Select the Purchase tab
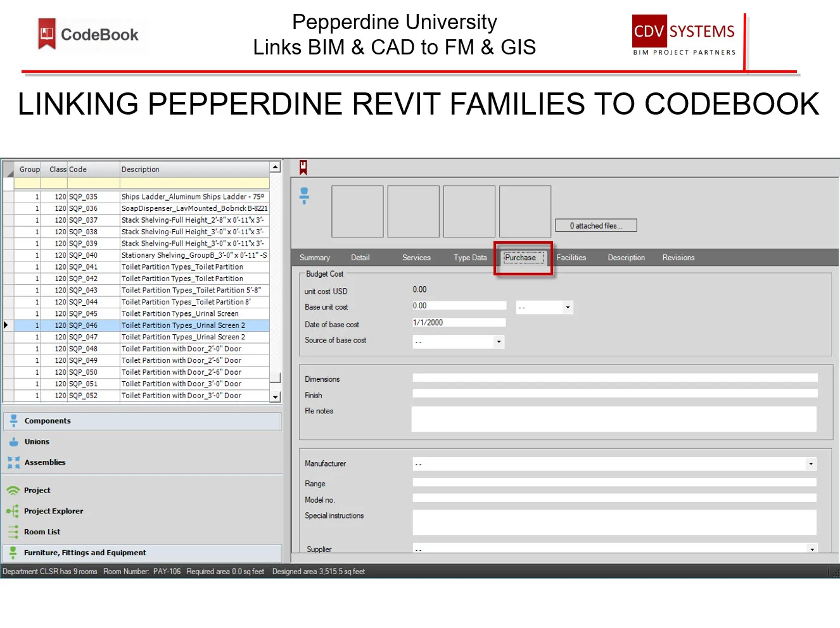The width and height of the screenshot is (840, 628). [x=523, y=258]
